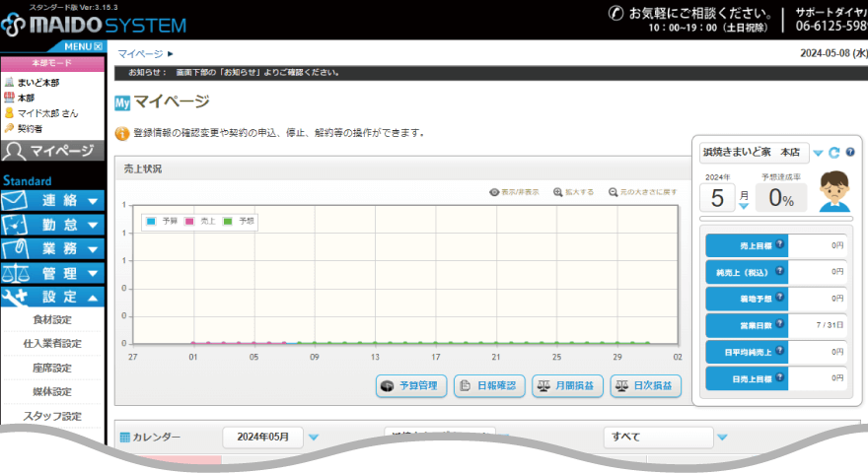Click the help icon next to 営業日数
This screenshot has width=868, height=473.
tap(779, 323)
